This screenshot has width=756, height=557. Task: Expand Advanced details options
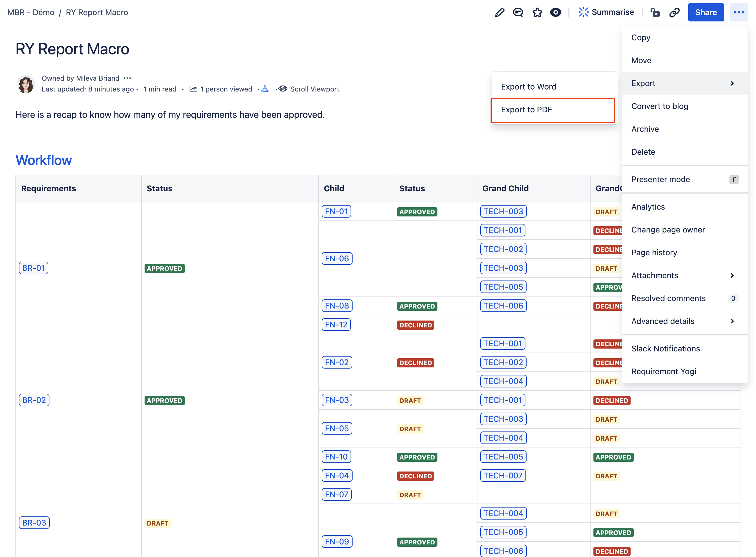[732, 321]
